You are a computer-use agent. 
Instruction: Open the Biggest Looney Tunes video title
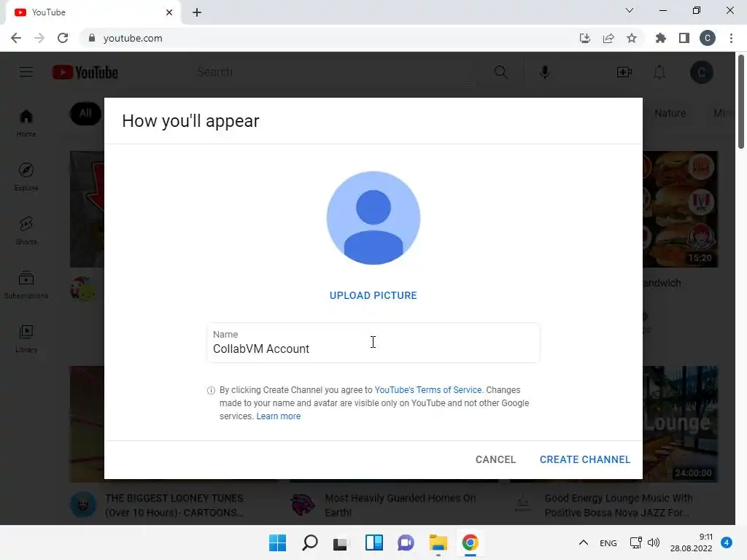(x=174, y=505)
